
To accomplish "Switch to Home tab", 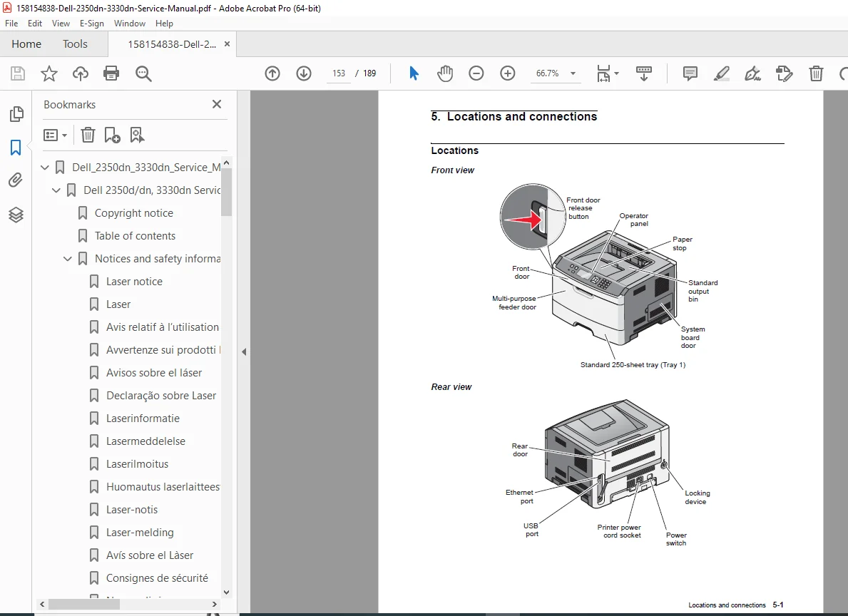I will point(26,43).
